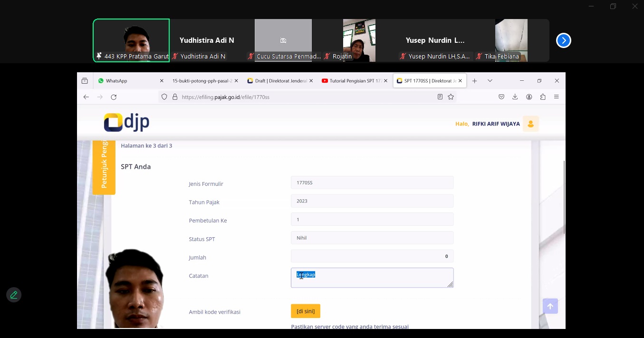Switch to the WhatsApp tab
Screen dimensions: 644x338
tap(126, 81)
